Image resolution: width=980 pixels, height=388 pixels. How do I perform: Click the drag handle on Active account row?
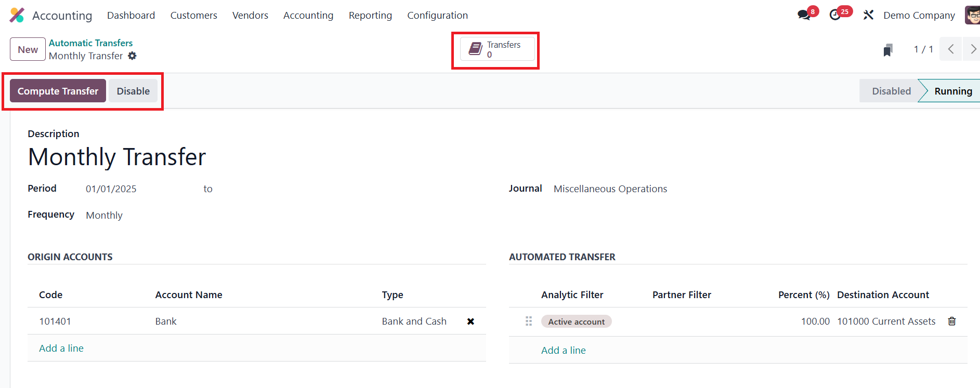pos(529,321)
